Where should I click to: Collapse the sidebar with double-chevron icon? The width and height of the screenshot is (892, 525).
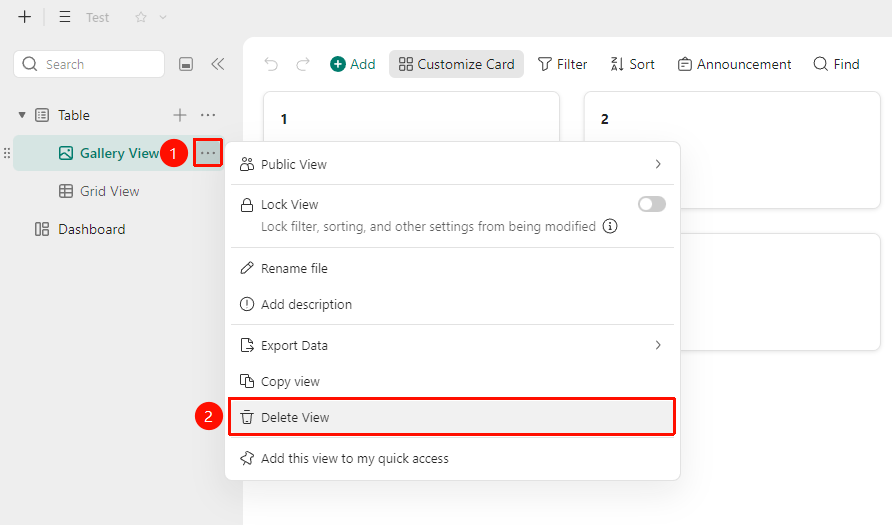click(218, 64)
